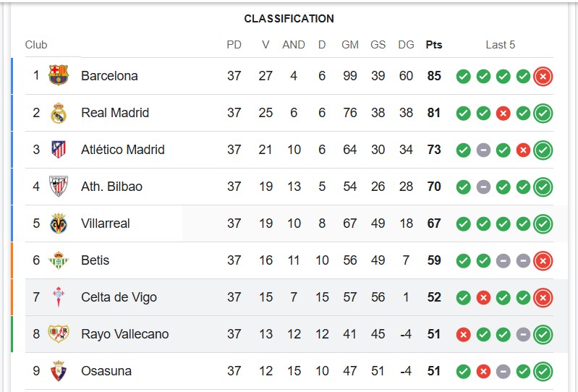Click Ath. Bilbao's grey draw result icon
Screen dimensions: 578x392
483,187
